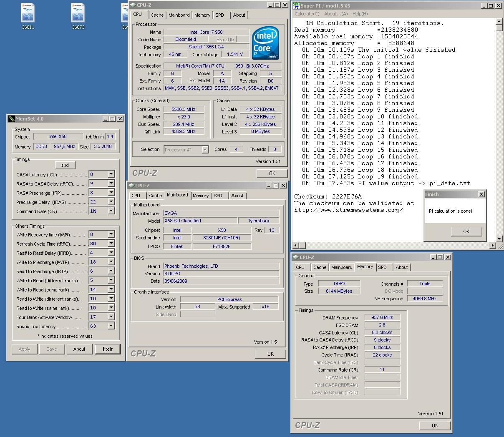504x437 pixels.
Task: Expand the Command Rate (CR) dropdown
Action: click(x=111, y=211)
